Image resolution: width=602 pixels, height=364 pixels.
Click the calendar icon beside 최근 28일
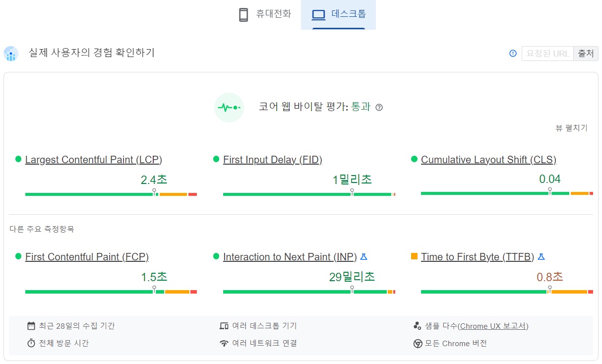point(30,326)
